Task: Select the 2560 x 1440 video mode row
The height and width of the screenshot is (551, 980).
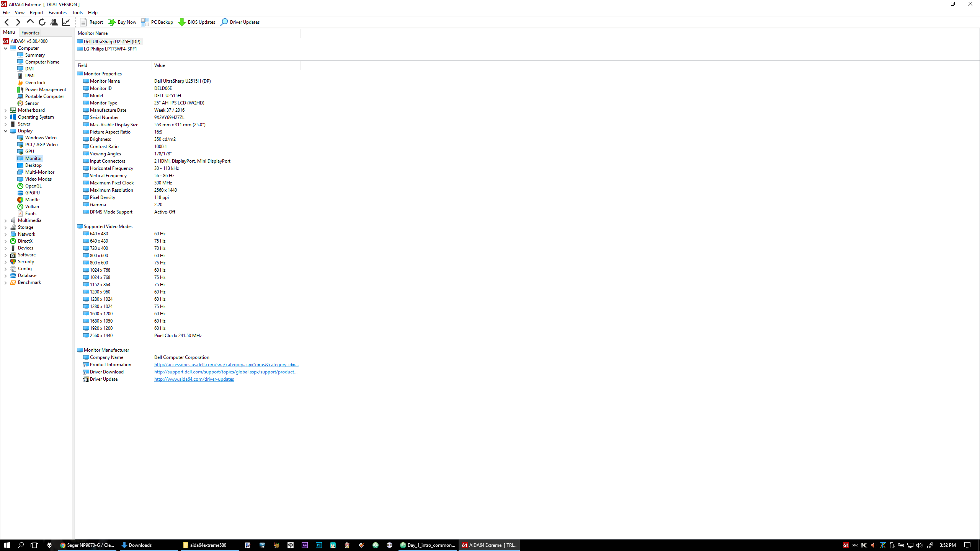Action: (188, 336)
